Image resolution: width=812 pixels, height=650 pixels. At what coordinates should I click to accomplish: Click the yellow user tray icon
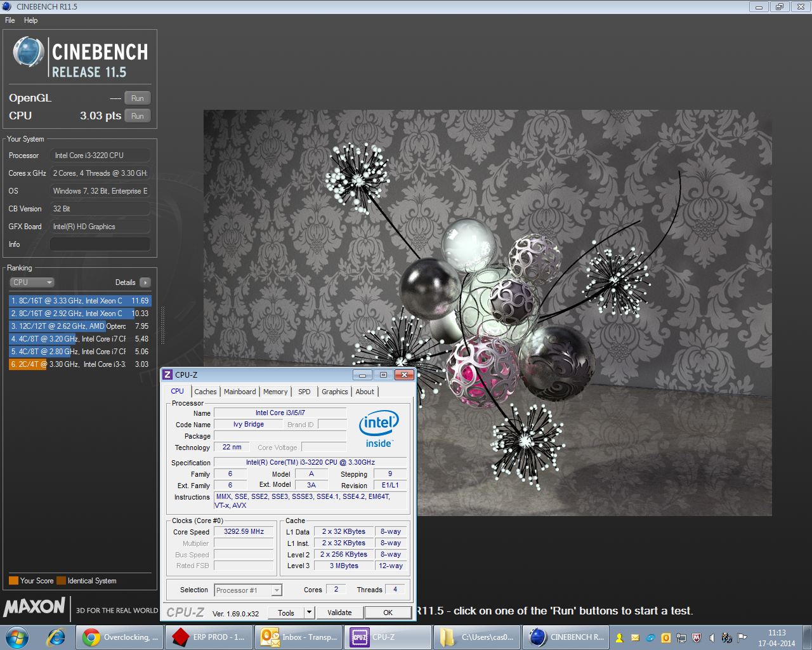click(x=620, y=638)
